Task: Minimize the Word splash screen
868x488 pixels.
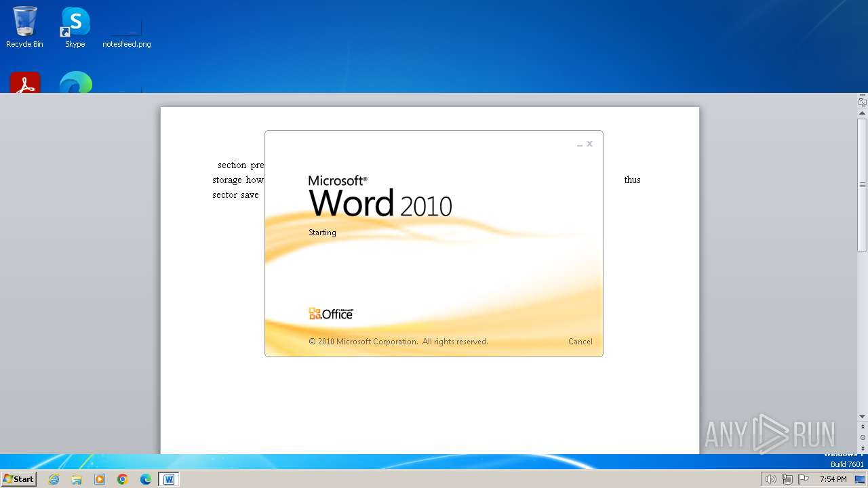Action: [580, 144]
